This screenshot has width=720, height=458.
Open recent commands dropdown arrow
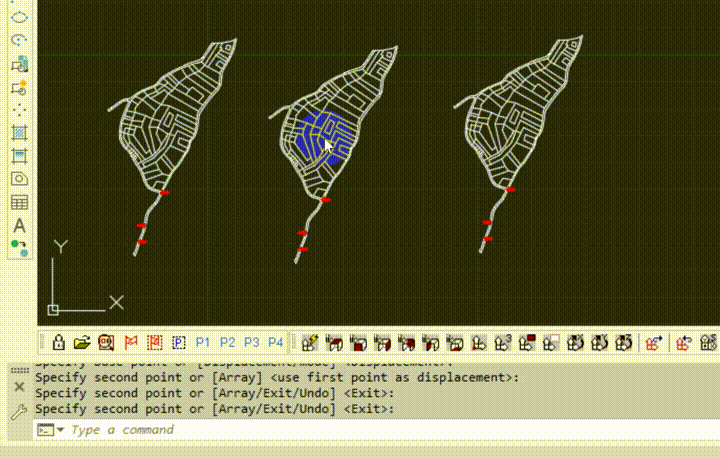point(60,430)
